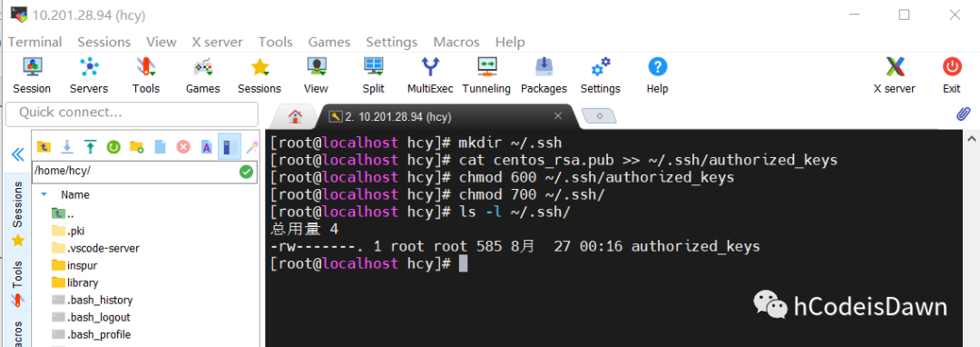Screen dimensions: 980x347
Task: Open the X server menu
Action: tap(217, 42)
